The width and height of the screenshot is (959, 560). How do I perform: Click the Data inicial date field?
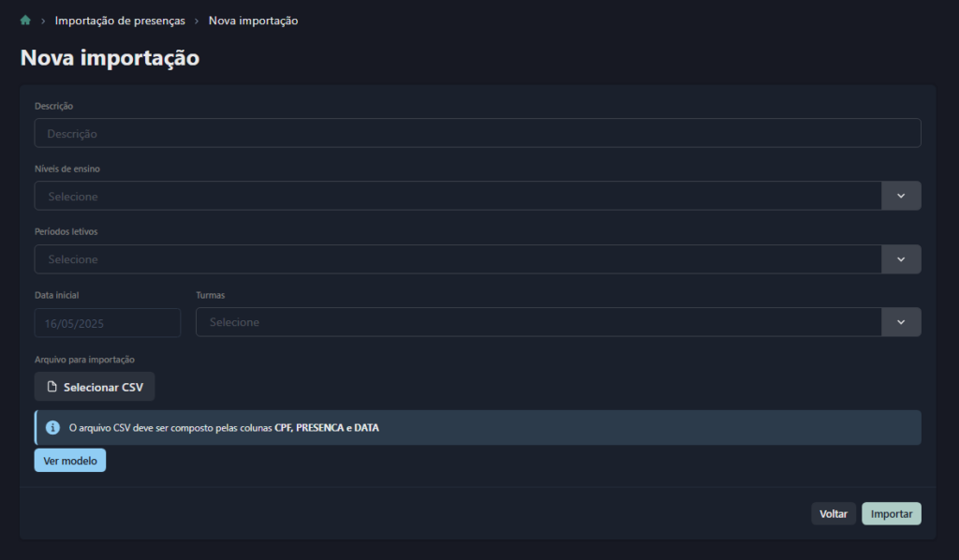108,322
